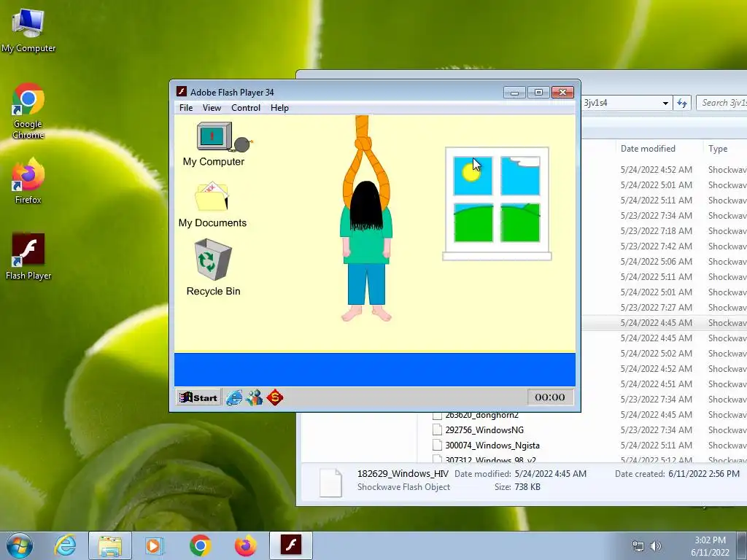Click the Explorer refresh button
The image size is (747, 560).
(x=682, y=103)
